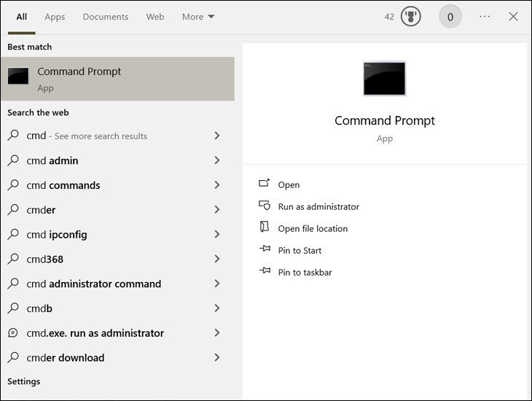Click the Open file location icon
Image resolution: width=532 pixels, height=401 pixels.
coord(265,228)
